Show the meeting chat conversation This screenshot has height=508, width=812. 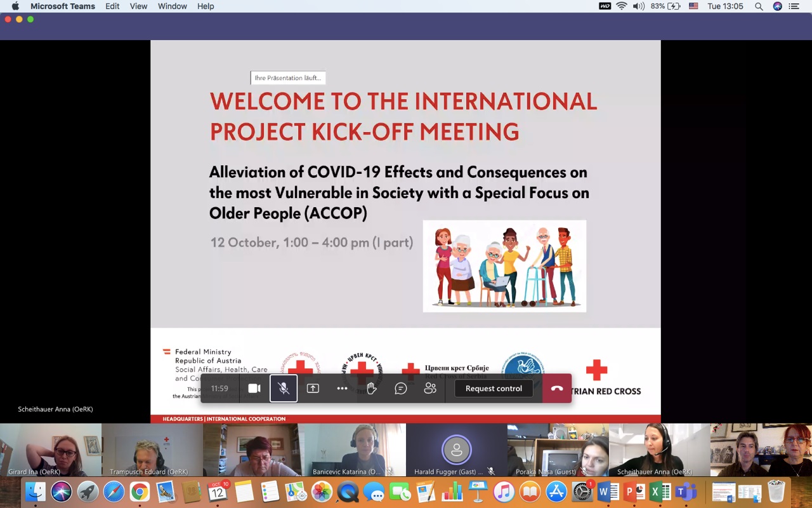click(x=401, y=389)
